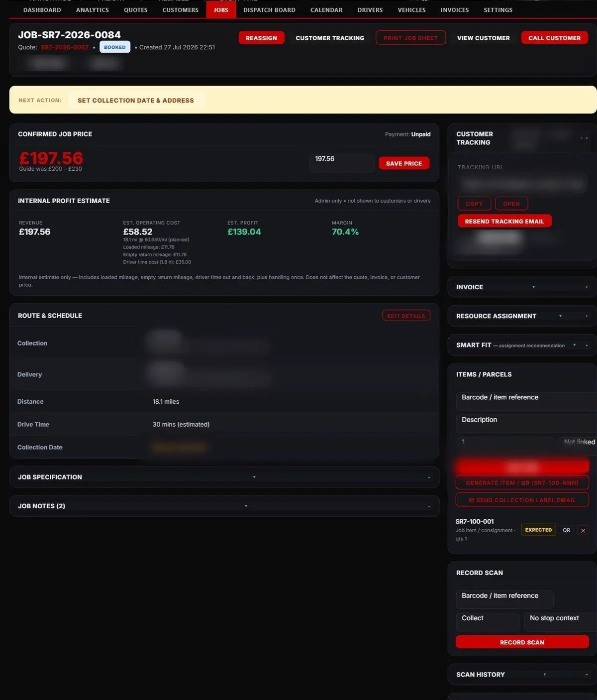This screenshot has width=597, height=700.
Task: Open the tracking URL
Action: coord(511,204)
